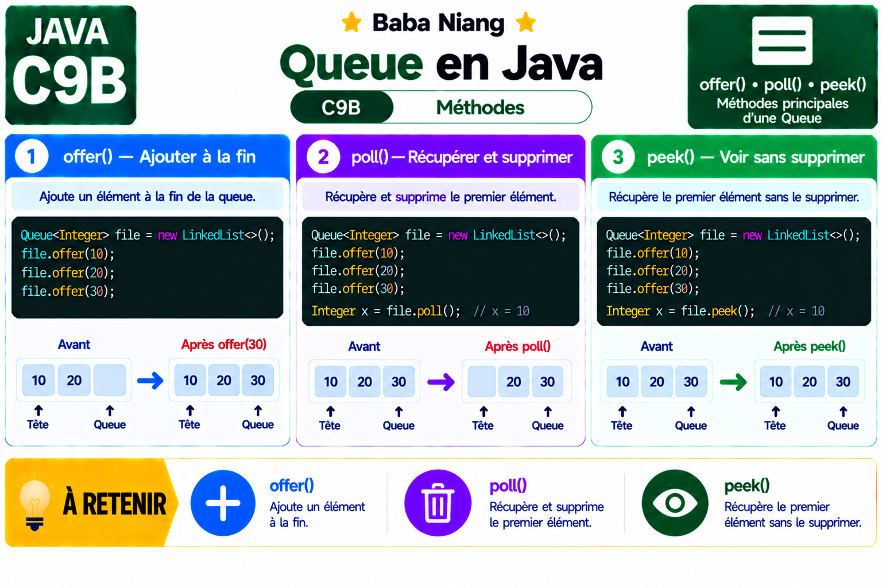Click 'Récupère et supprime le premier élément.' under header 2

[x=440, y=198]
